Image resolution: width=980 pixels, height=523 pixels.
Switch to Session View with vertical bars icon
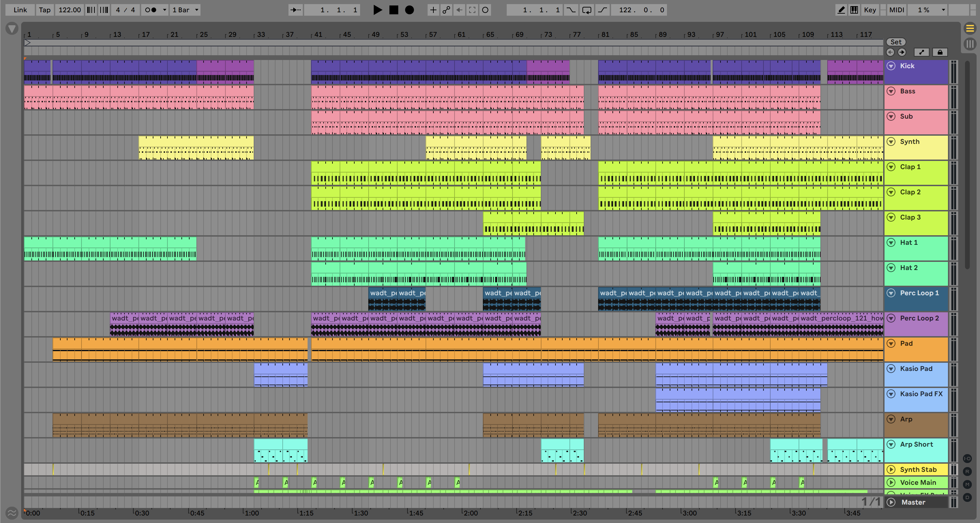970,44
